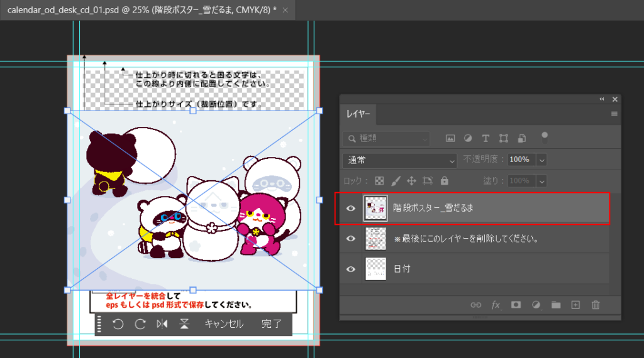Delete layer using the trash icon
This screenshot has height=358, width=644.
point(596,305)
